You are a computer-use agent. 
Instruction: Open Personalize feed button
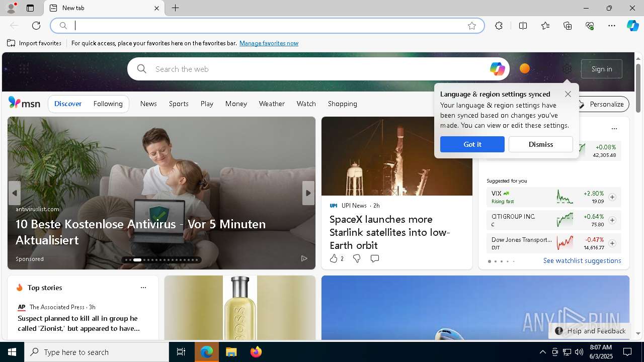(601, 104)
